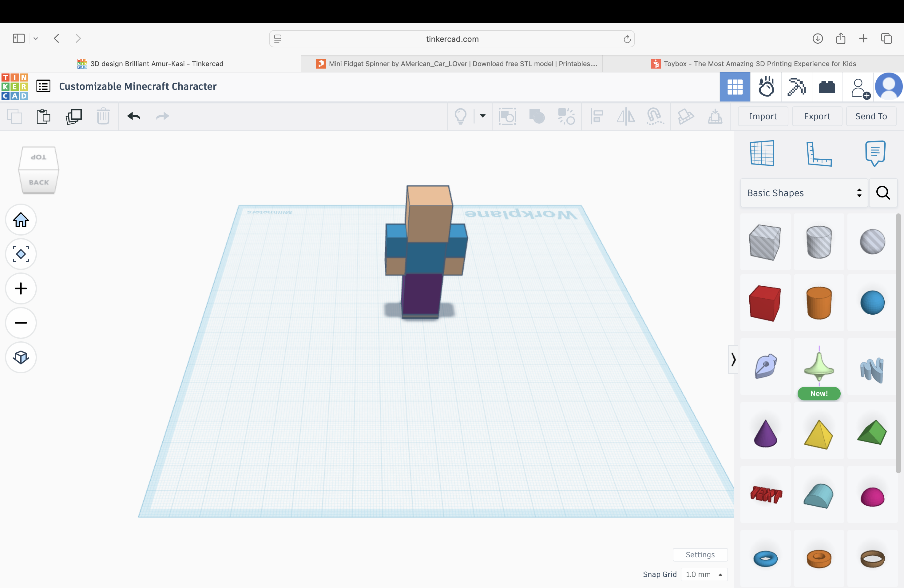Open the Notes tool icon
This screenshot has width=904, height=588.
click(x=875, y=153)
